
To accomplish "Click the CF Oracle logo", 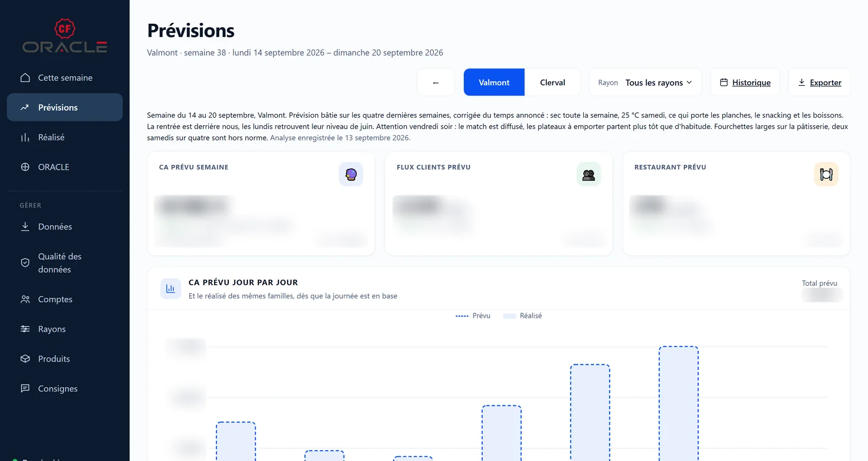I will coord(65,36).
